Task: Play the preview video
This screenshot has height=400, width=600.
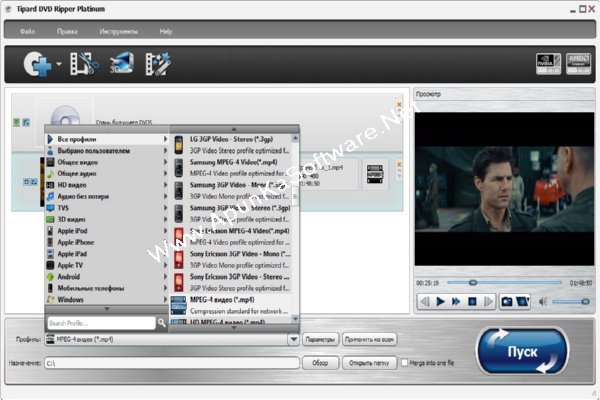Action: pos(440,302)
